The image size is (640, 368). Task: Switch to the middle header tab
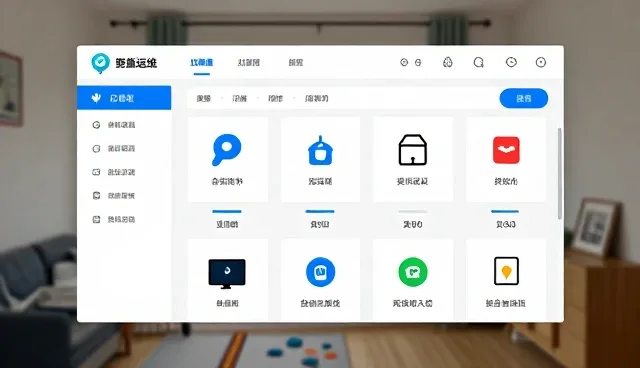pyautogui.click(x=249, y=62)
